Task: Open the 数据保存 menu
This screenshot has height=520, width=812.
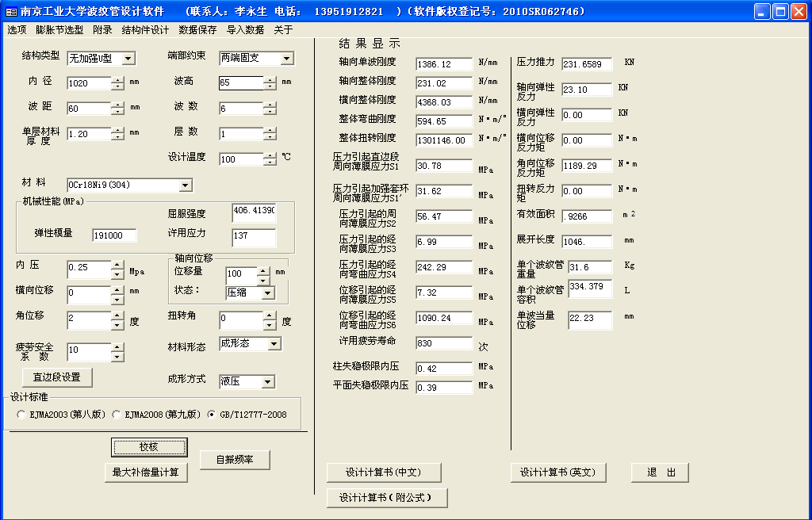Action: pyautogui.click(x=197, y=30)
